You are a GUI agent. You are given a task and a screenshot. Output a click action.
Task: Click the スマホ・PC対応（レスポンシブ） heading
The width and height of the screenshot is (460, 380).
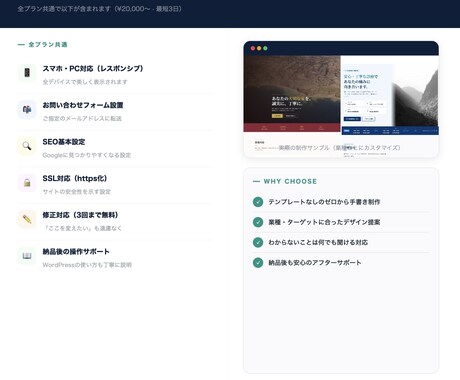point(93,68)
